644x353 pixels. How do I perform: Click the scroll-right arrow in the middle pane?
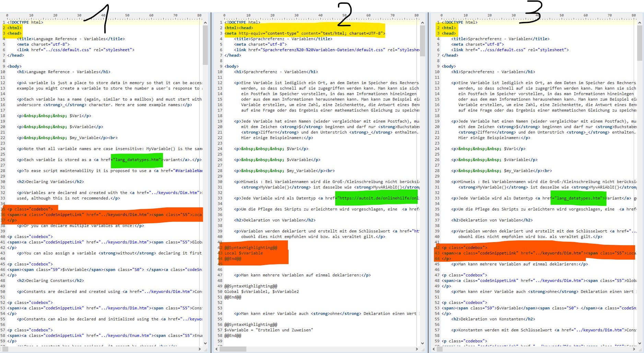417,349
